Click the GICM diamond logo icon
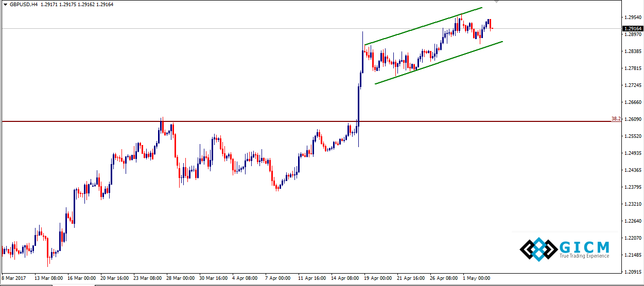The height and width of the screenshot is (286, 644). click(538, 249)
